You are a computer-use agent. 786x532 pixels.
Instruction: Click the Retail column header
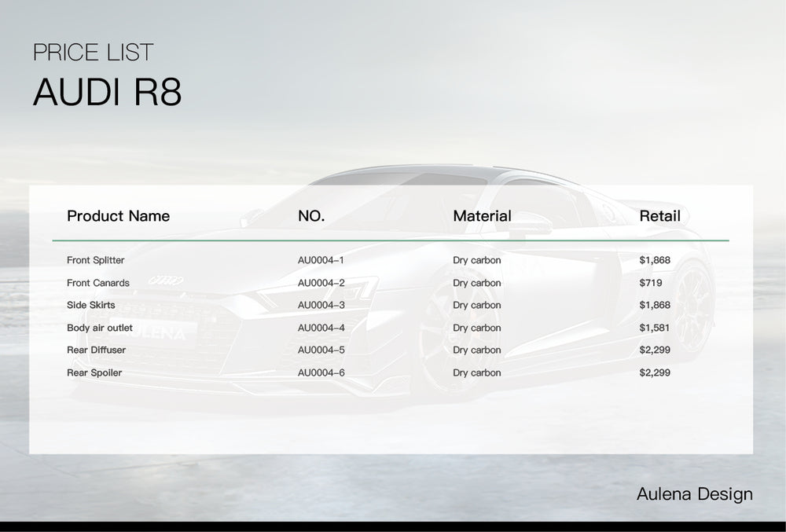pos(659,216)
